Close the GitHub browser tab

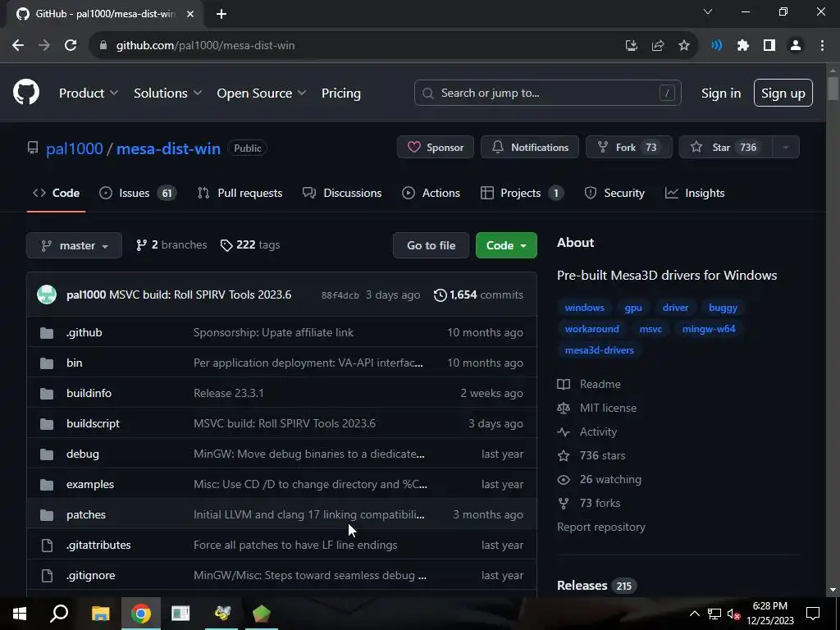click(x=190, y=14)
